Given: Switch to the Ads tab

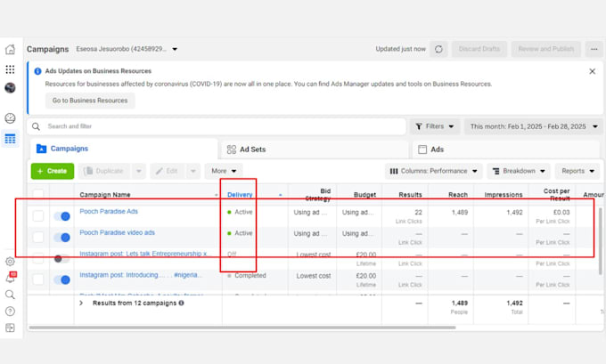Looking at the screenshot, I should (x=506, y=150).
